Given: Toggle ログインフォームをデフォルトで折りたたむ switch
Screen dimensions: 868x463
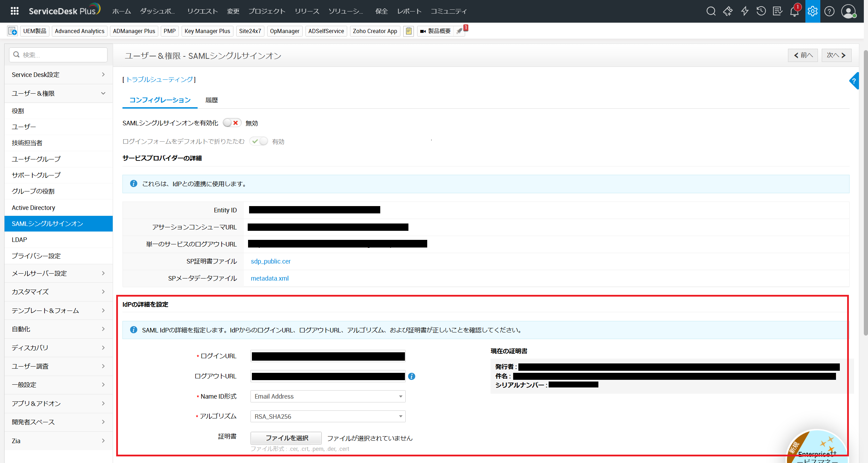Looking at the screenshot, I should (259, 141).
